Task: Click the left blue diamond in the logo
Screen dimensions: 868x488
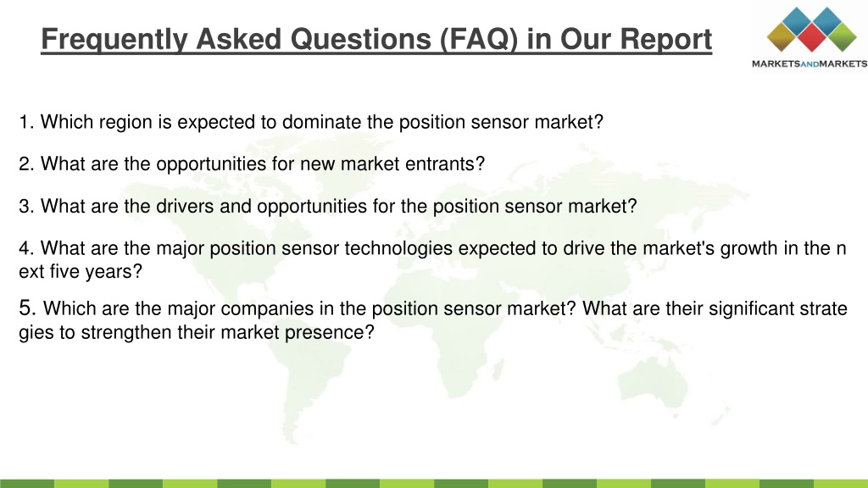Action: click(797, 21)
